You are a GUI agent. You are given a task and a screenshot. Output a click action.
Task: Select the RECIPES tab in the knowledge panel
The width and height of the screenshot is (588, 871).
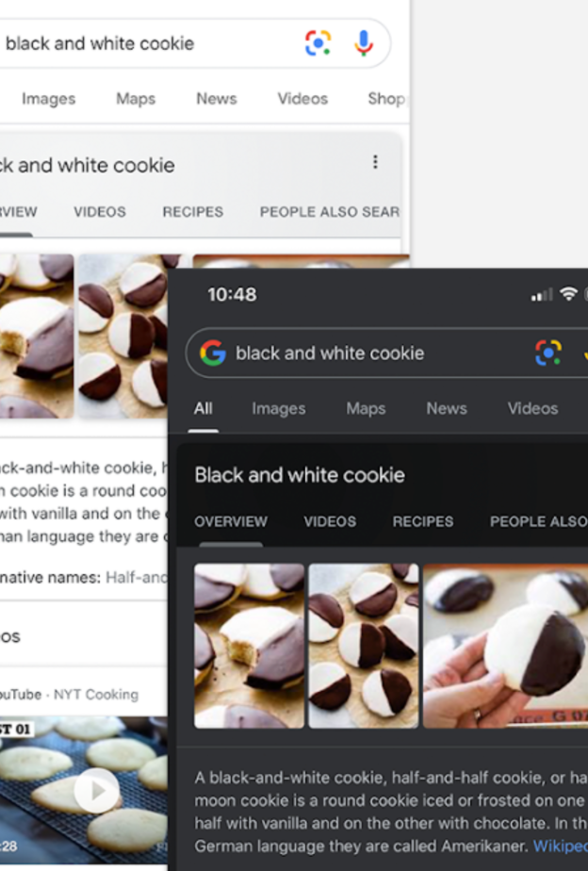pos(422,521)
